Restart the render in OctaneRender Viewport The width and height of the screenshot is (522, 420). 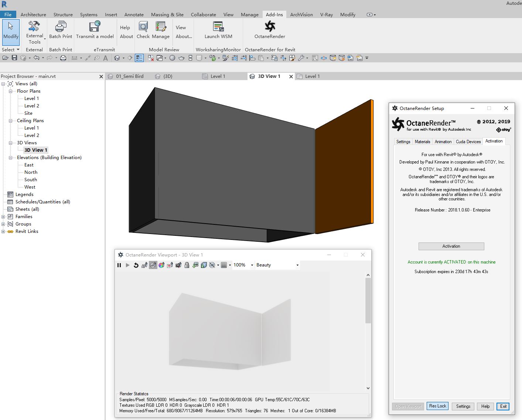tap(136, 265)
